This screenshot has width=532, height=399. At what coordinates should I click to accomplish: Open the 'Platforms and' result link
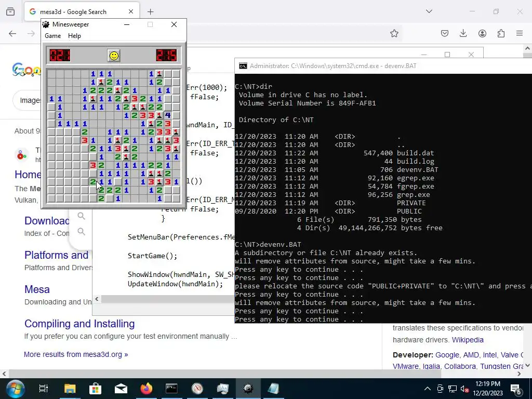click(x=56, y=255)
